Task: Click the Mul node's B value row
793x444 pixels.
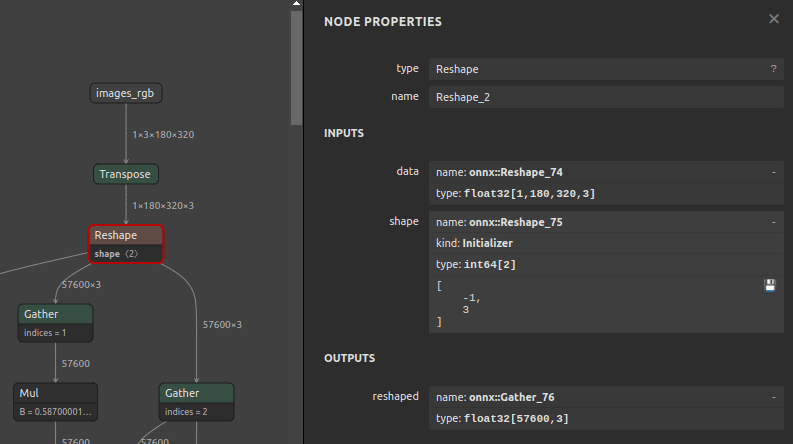Action: tap(56, 411)
